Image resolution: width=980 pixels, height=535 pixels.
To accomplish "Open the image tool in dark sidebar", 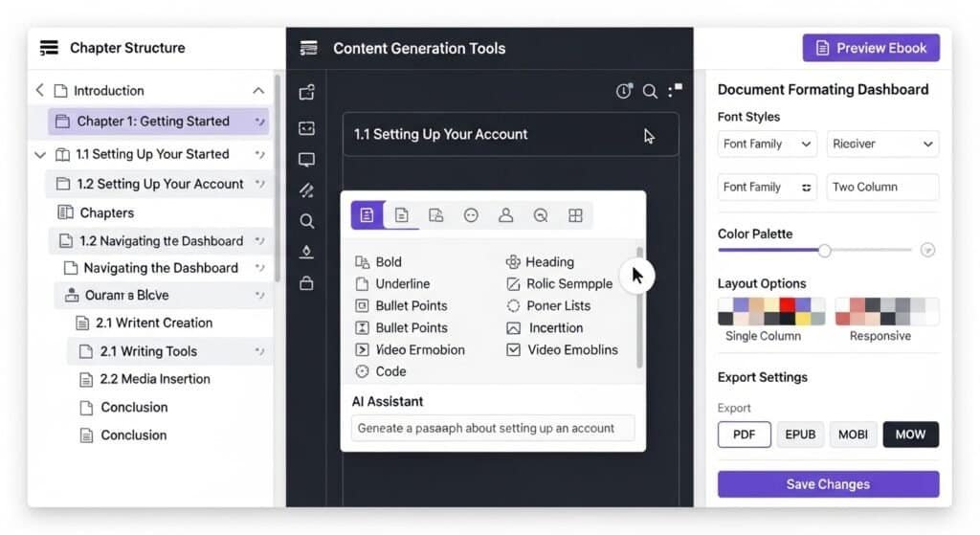I will tap(306, 128).
